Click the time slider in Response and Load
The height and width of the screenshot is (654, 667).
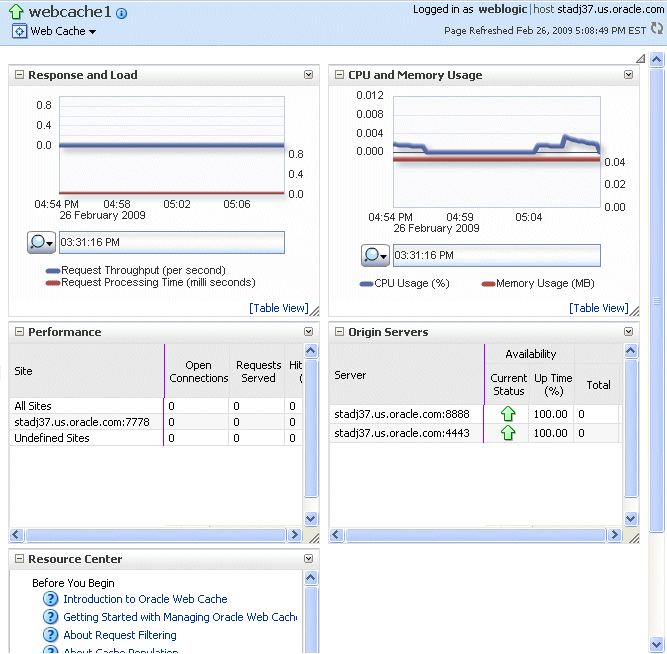tap(172, 243)
